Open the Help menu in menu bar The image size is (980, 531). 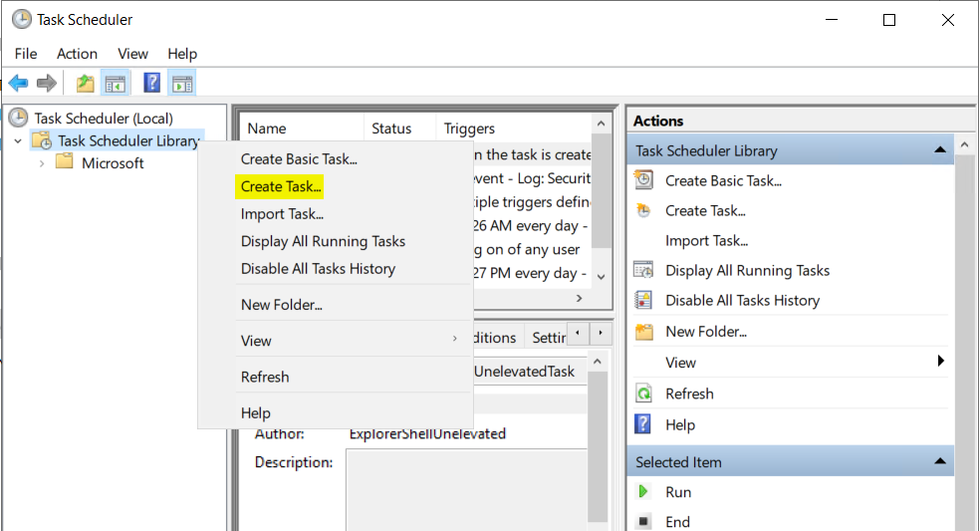(x=182, y=54)
